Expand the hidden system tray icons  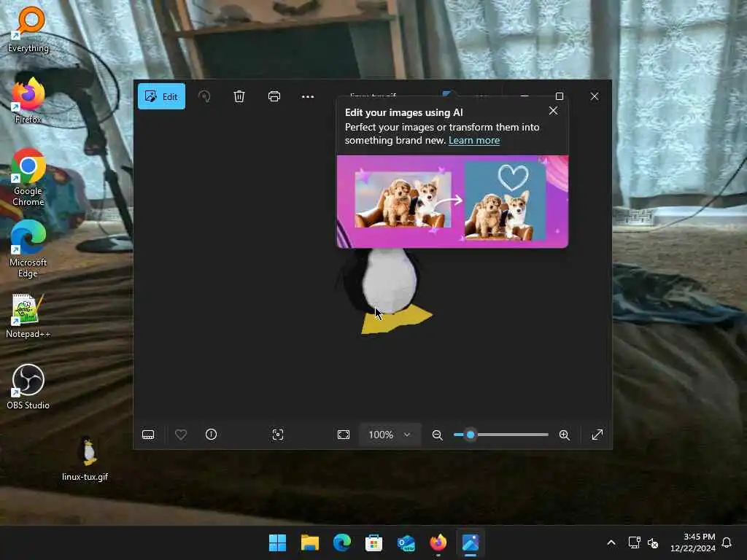[x=611, y=542]
